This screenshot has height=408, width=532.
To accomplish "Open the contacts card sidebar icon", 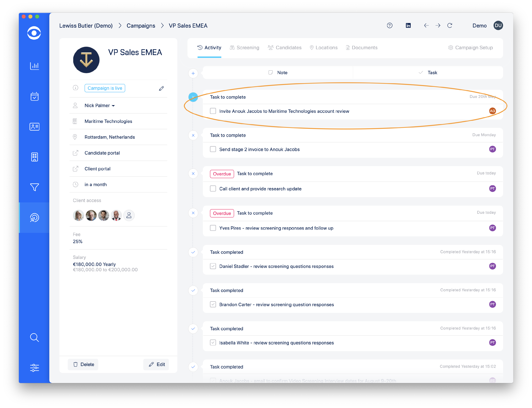I will 34,127.
